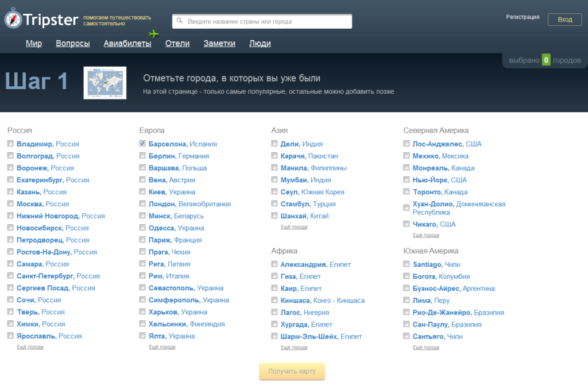
Task: Click the green selected cities counter
Action: (x=546, y=60)
